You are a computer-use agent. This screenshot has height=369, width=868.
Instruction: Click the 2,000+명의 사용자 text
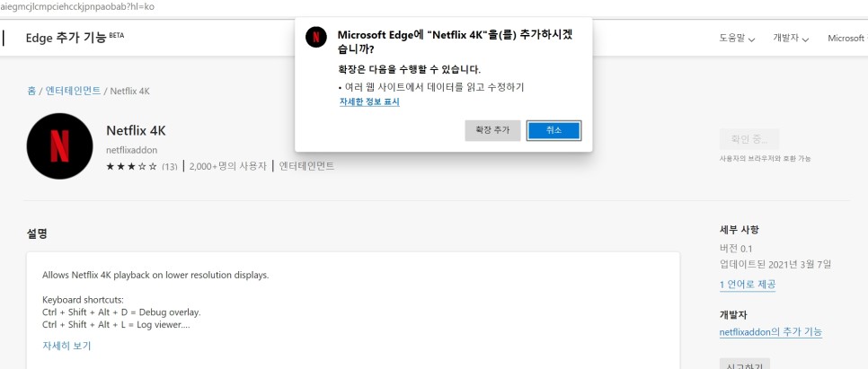pos(227,166)
